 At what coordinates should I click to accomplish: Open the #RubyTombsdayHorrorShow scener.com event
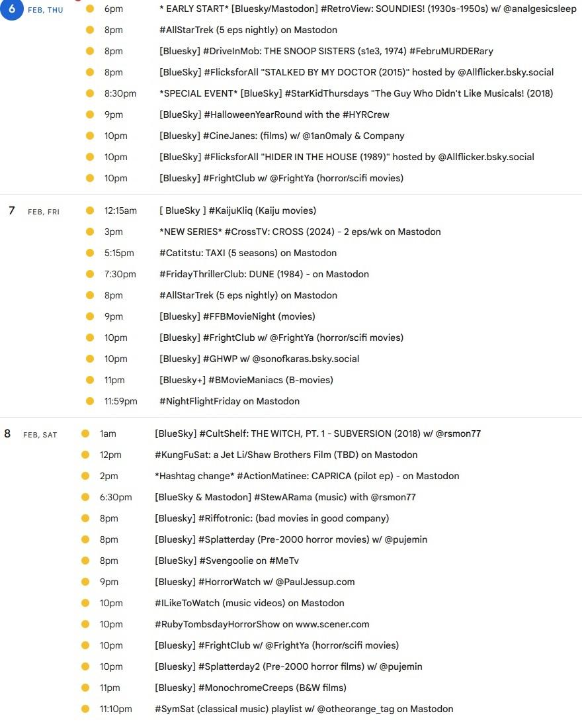click(x=262, y=625)
